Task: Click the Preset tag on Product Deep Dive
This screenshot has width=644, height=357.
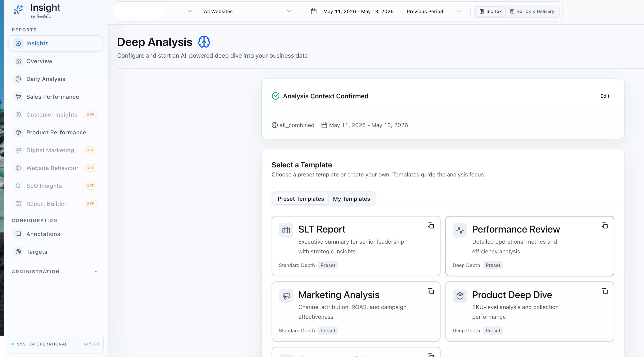Action: tap(493, 330)
